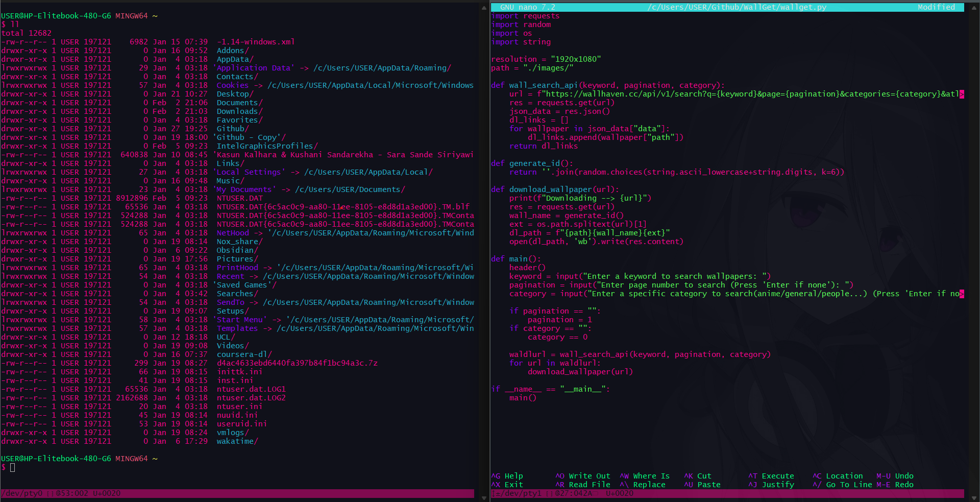Viewport: 980px width, 502px height.
Task: Click the 'total 12682' line
Action: pos(26,33)
